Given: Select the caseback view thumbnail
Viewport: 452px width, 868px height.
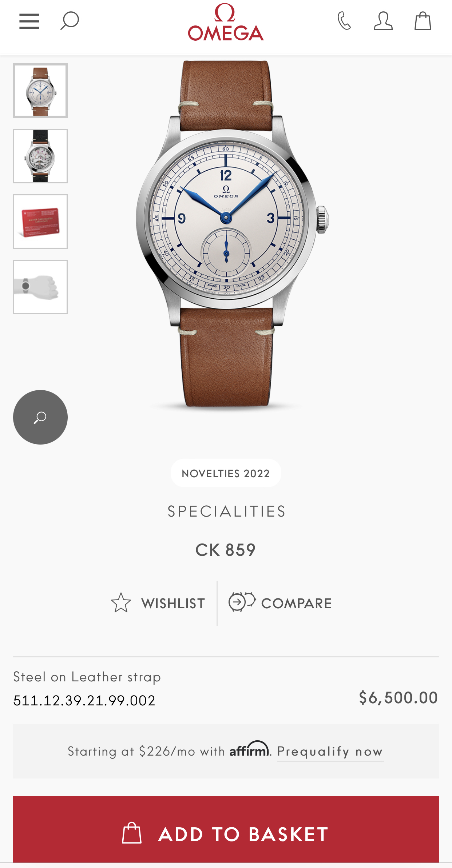Looking at the screenshot, I should [x=40, y=156].
